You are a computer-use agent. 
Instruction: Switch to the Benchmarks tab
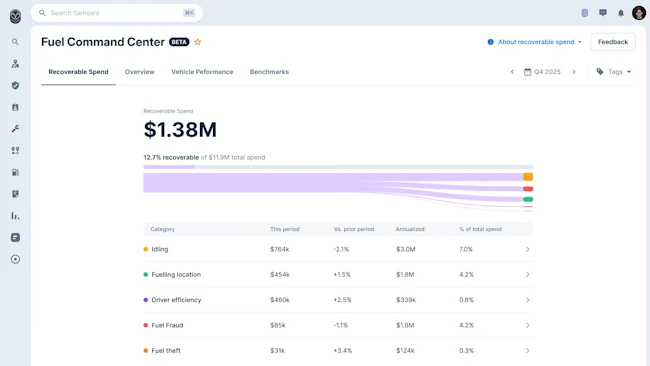coord(269,72)
